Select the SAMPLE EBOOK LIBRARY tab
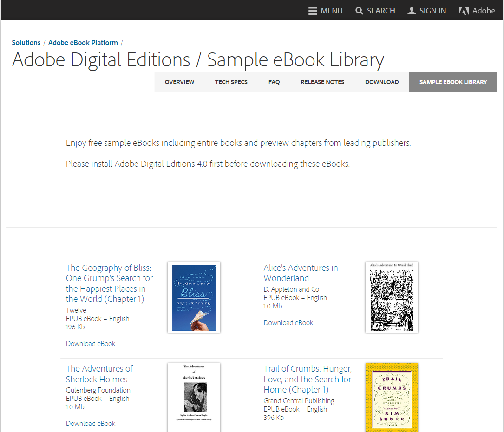504x432 pixels. 452,82
